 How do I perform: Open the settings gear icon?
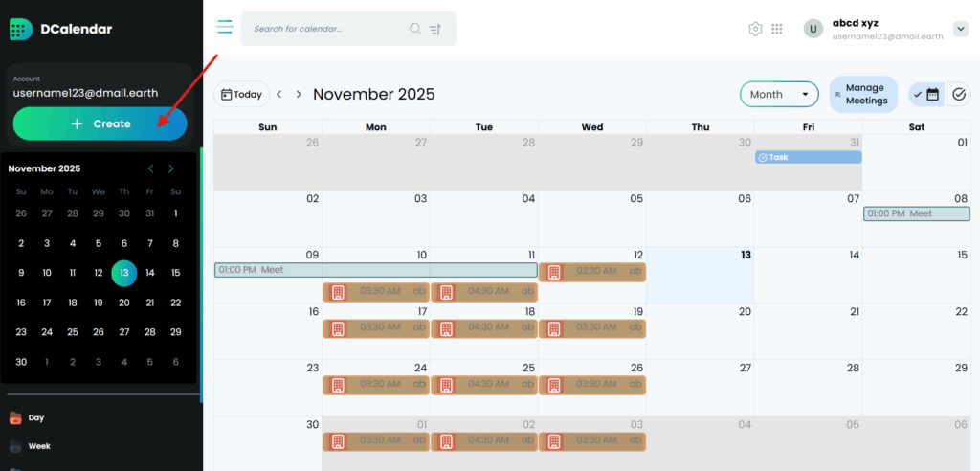pos(755,29)
